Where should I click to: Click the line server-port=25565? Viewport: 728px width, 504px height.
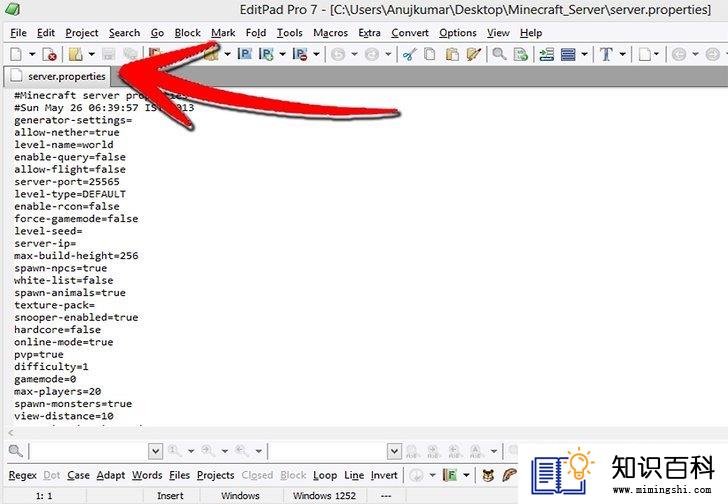[x=67, y=181]
